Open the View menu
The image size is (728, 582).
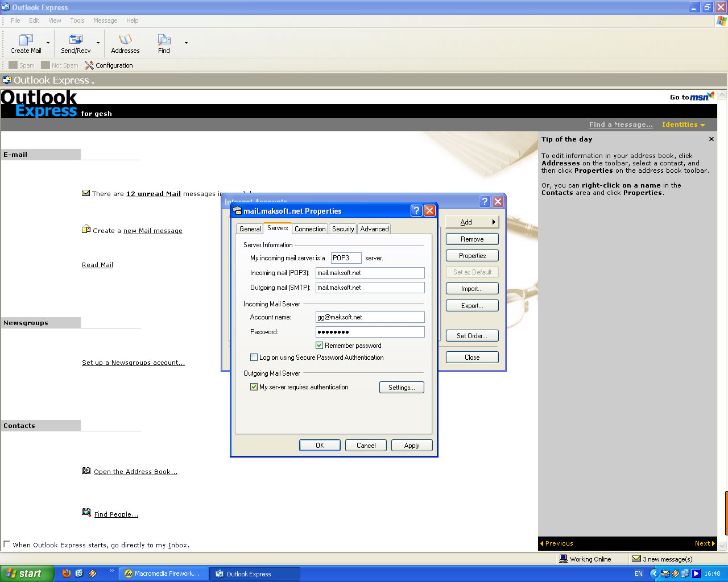55,20
